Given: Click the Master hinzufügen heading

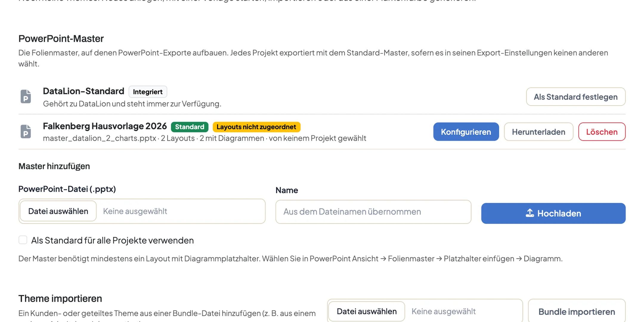Looking at the screenshot, I should coord(54,166).
